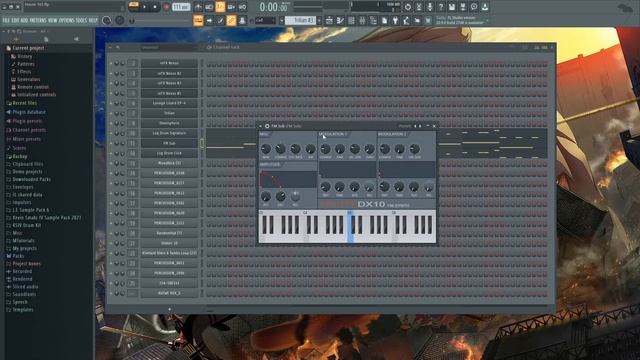The height and width of the screenshot is (360, 640).
Task: Click the save project floppy icon
Action: tap(452, 7)
